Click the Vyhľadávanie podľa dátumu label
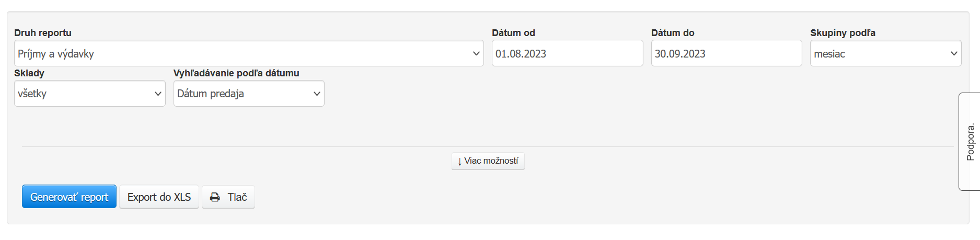Viewport: 980px width, 240px height. 236,73
